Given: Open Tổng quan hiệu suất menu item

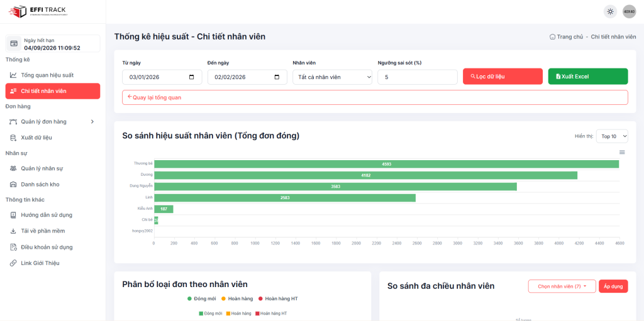Looking at the screenshot, I should (47, 75).
